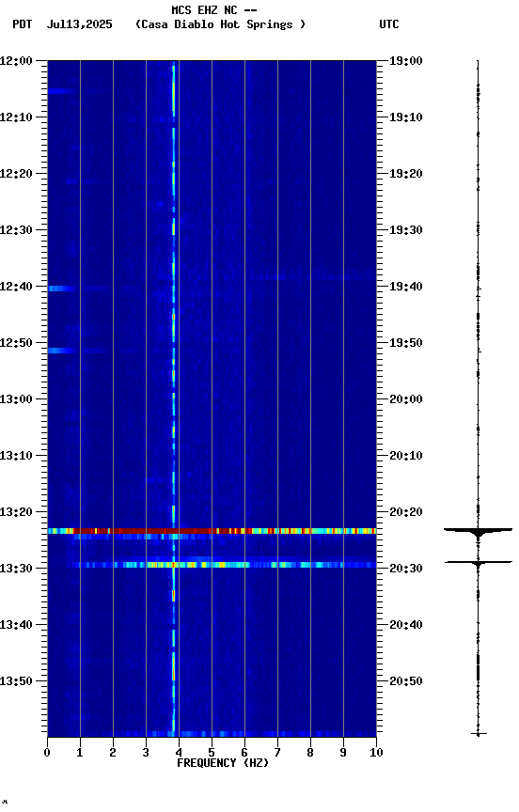519x812 pixels.
Task: Click the '19:30' UTC time label
Action: point(406,230)
